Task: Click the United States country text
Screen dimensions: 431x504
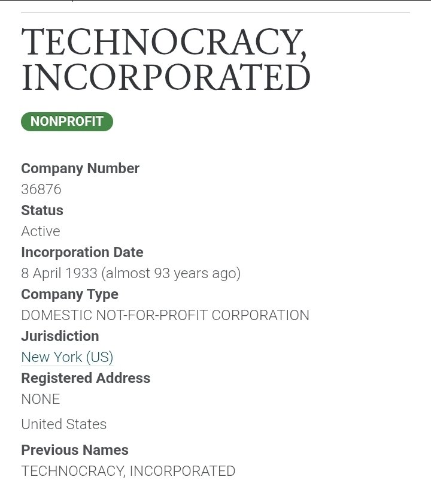Action: [64, 424]
